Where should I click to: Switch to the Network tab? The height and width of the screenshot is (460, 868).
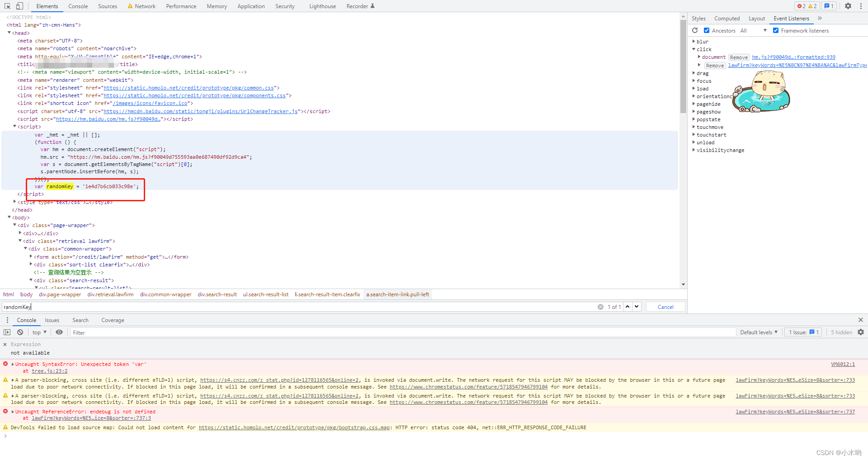[142, 6]
